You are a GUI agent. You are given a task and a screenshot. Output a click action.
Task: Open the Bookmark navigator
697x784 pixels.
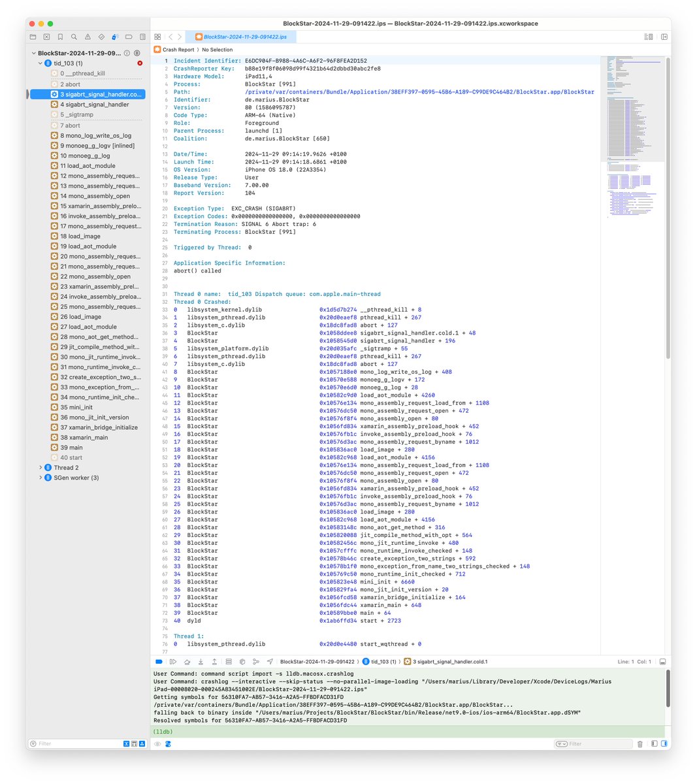pyautogui.click(x=60, y=37)
